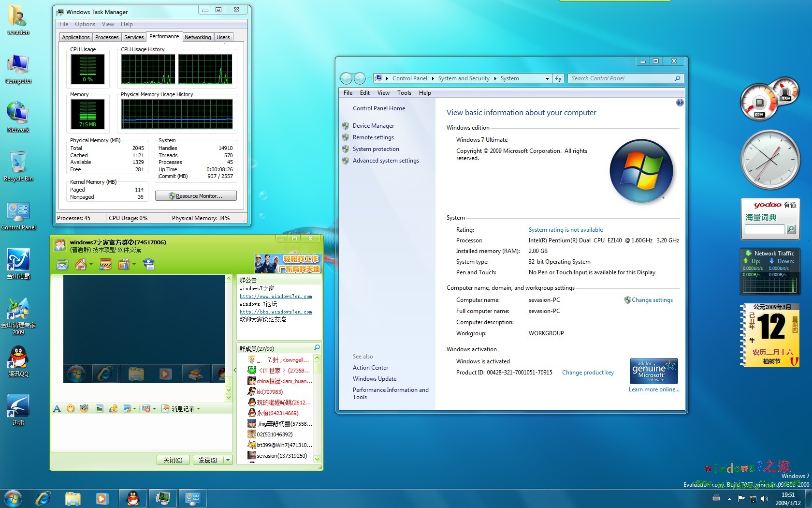Open the Tools menu in Control Panel
The width and height of the screenshot is (812, 508).
pos(404,93)
